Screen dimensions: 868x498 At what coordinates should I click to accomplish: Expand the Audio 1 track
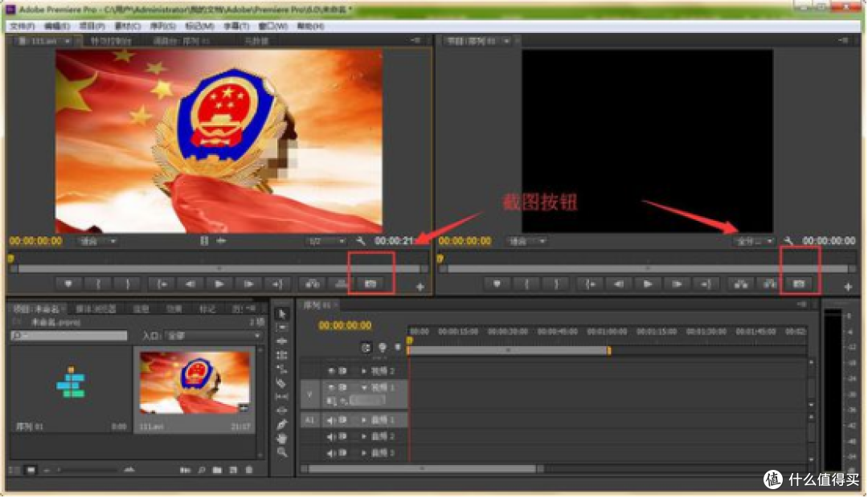(x=364, y=420)
